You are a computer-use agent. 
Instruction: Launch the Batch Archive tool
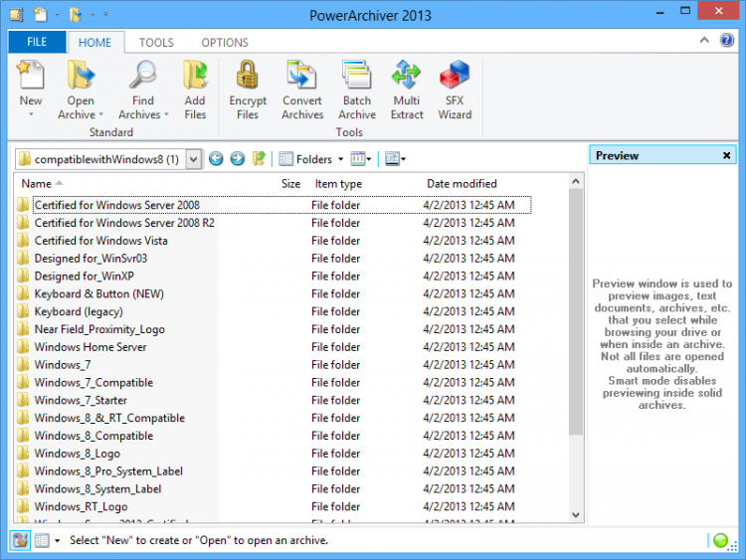(356, 77)
